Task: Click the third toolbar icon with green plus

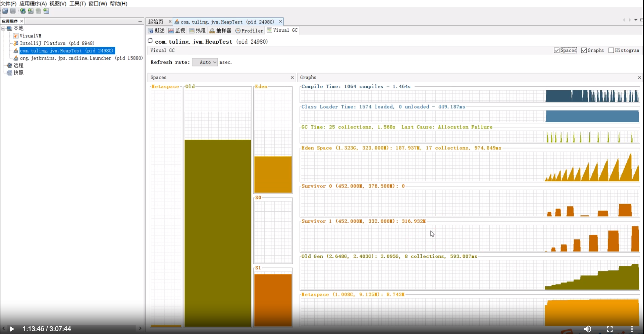Action: tap(23, 11)
